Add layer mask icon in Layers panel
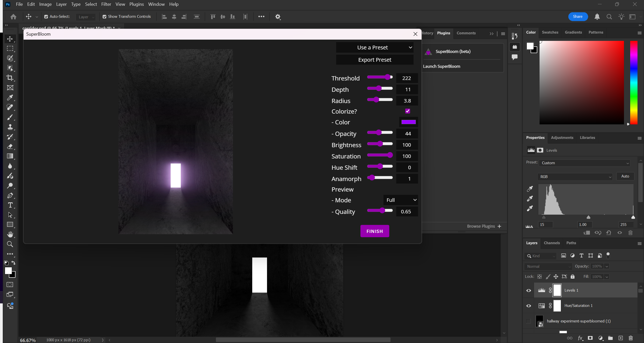Viewport: 644px width, 343px height. [590, 338]
